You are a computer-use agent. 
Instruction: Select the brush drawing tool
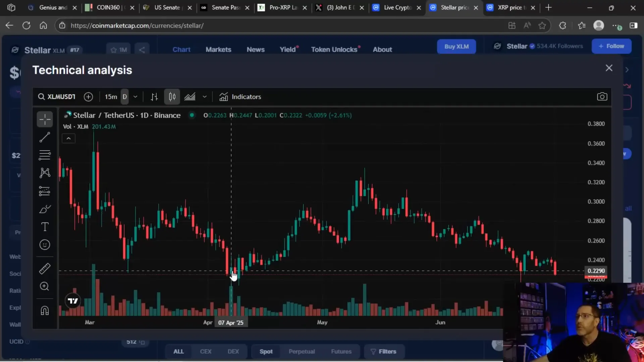(45, 209)
